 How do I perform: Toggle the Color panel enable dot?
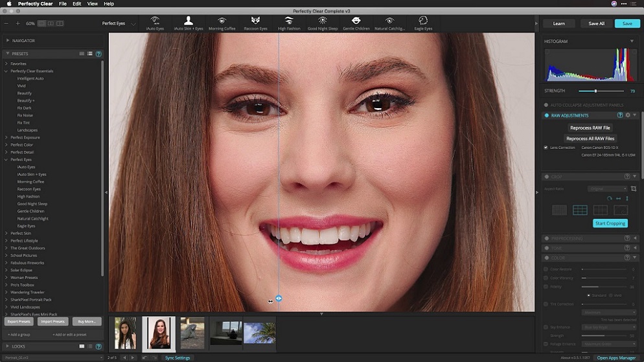point(547,258)
